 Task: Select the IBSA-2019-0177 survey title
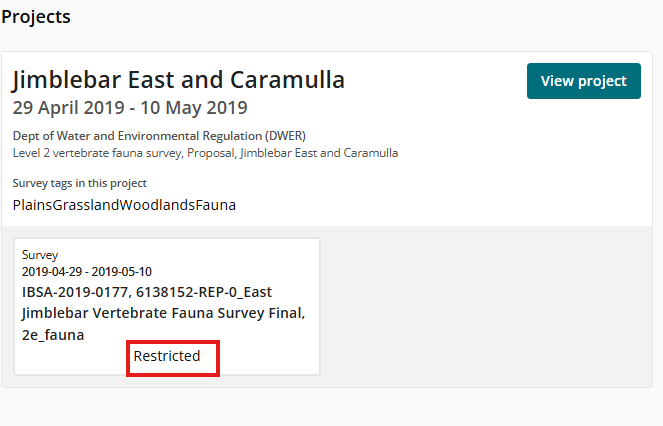click(x=163, y=313)
